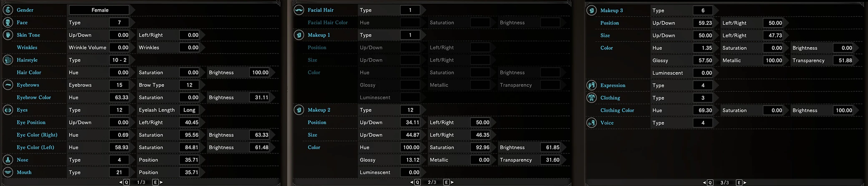Open the Facial Hair mustache icon
This screenshot has width=868, height=186.
click(x=299, y=10)
